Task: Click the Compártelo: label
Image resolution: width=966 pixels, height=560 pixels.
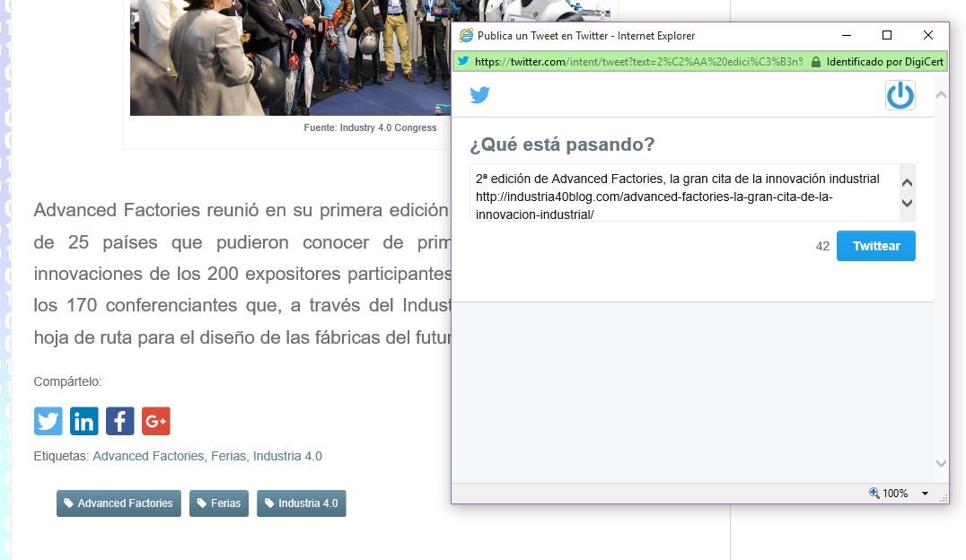Action: click(67, 381)
